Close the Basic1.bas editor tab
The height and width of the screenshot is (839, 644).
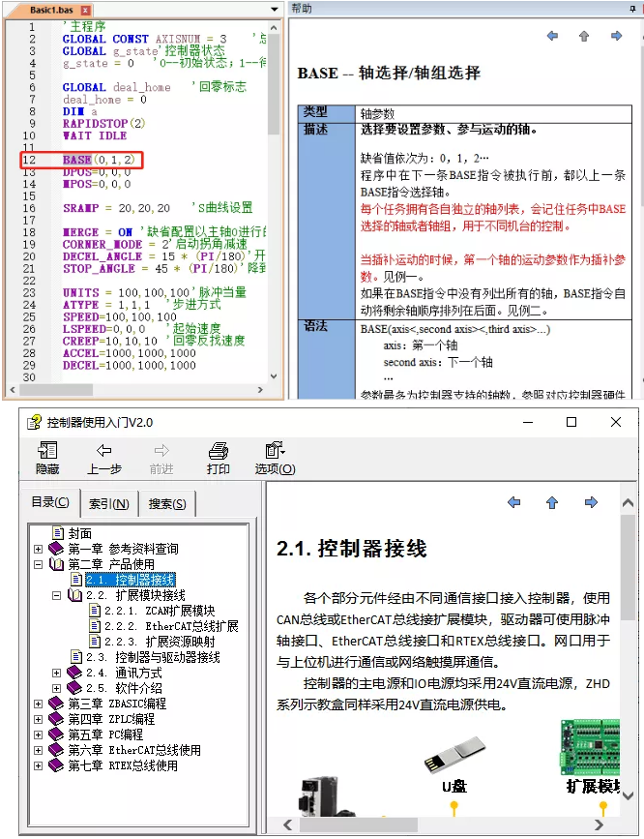click(x=85, y=11)
